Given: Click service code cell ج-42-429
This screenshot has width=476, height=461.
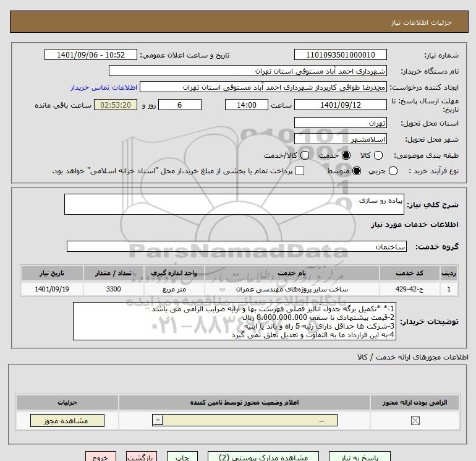Looking at the screenshot, I should 409,289.
